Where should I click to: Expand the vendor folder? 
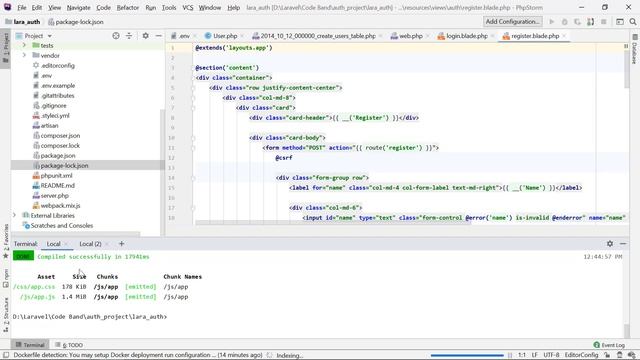click(x=24, y=55)
